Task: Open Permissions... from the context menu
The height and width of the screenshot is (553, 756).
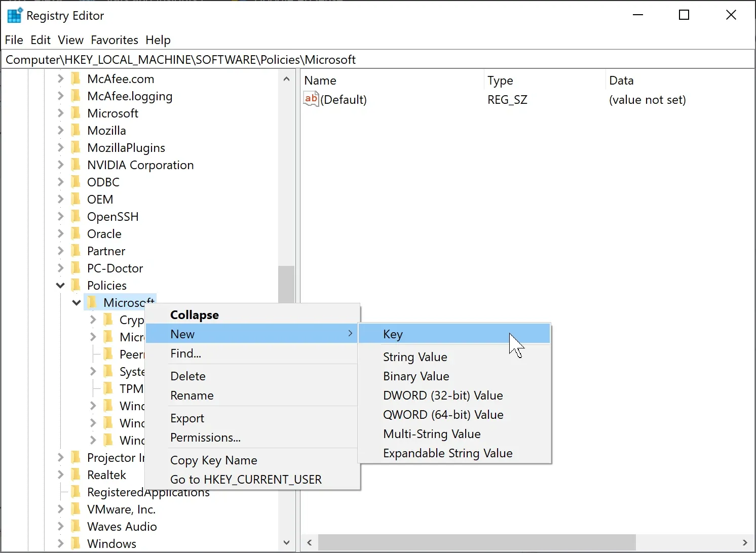Action: click(x=252, y=437)
